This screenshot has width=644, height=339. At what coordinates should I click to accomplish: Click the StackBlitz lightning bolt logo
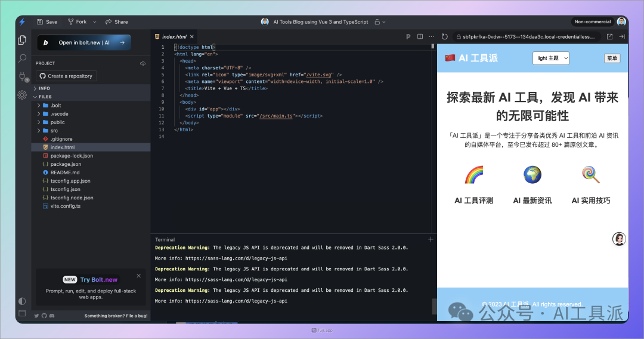22,21
